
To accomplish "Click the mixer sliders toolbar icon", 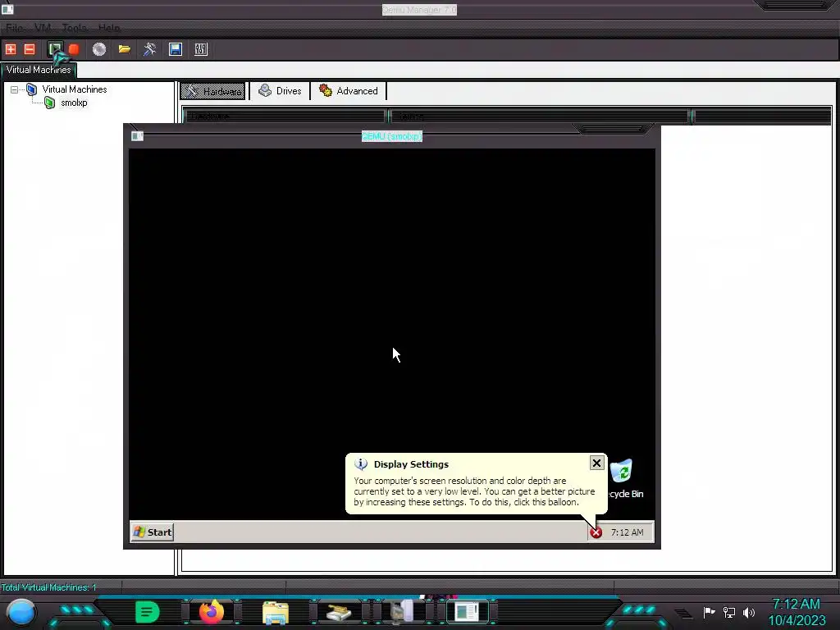I will click(x=201, y=49).
